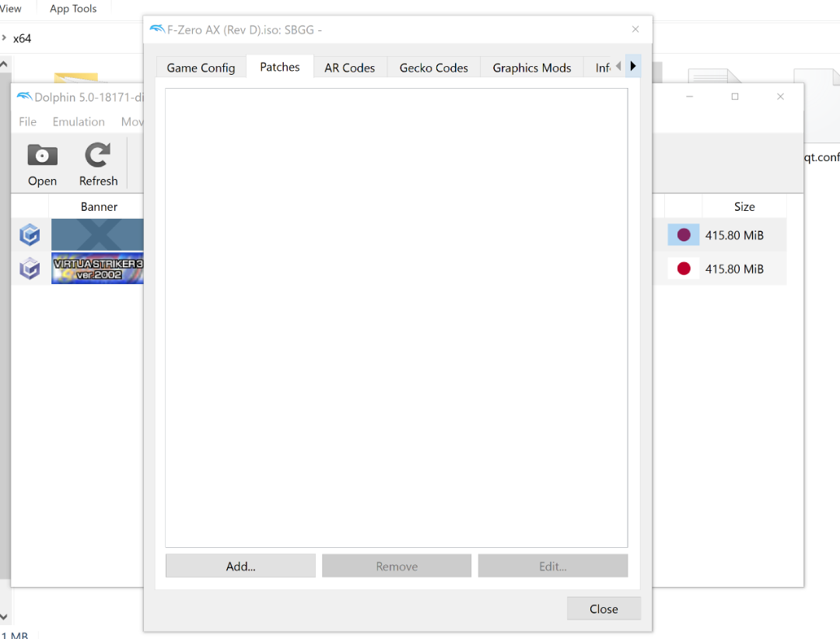Screen dimensions: 840x639
Task: Click the GameCube icon beside the Virtua Striker banner
Action: click(x=30, y=269)
